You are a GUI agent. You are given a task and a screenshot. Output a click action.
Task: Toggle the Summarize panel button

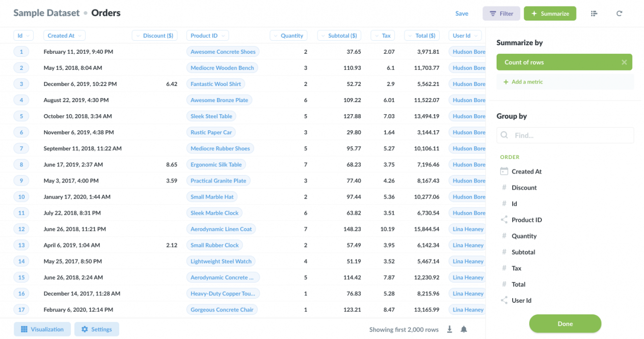(x=550, y=14)
